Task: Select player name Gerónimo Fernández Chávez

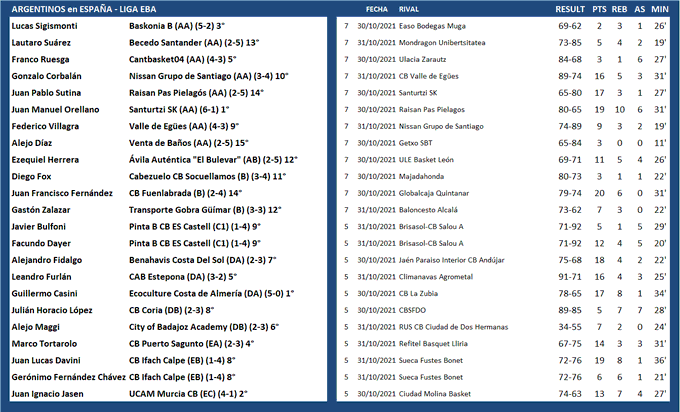Action: tap(69, 377)
